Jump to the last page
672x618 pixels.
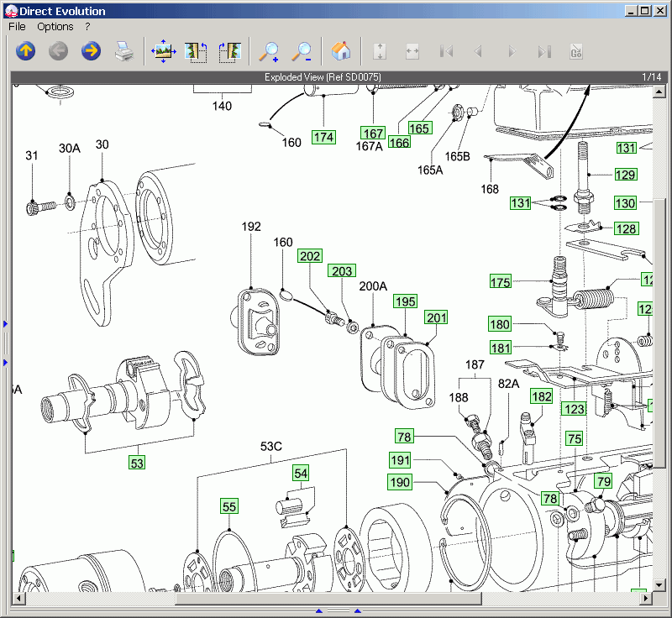(x=545, y=51)
